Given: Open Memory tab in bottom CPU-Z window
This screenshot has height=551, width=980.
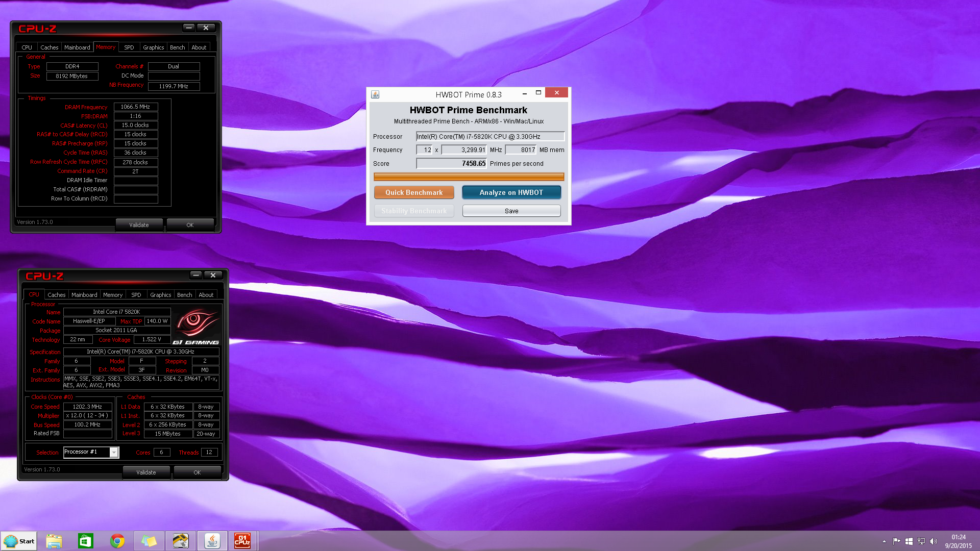Looking at the screenshot, I should (x=113, y=295).
